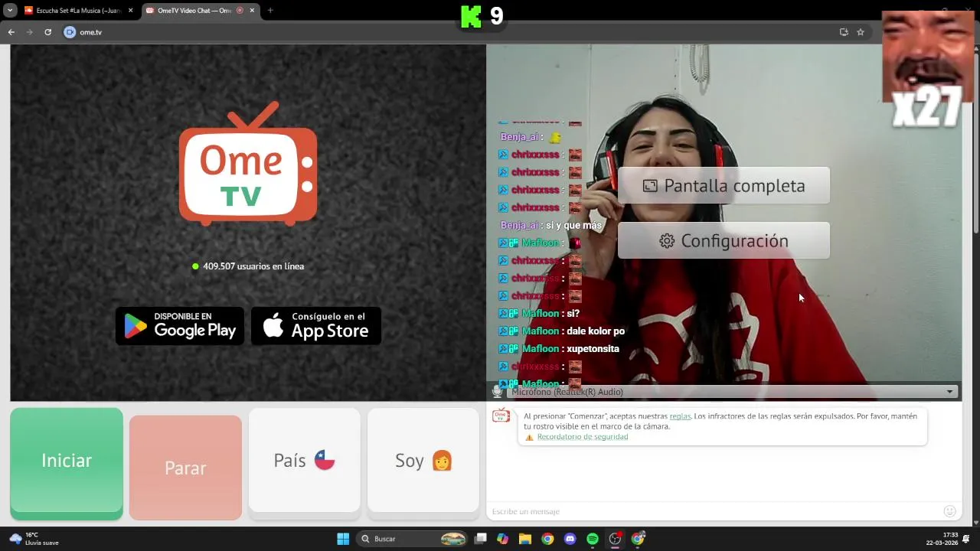The height and width of the screenshot is (551, 980).
Task: Bookmark this page with star icon
Action: click(861, 32)
